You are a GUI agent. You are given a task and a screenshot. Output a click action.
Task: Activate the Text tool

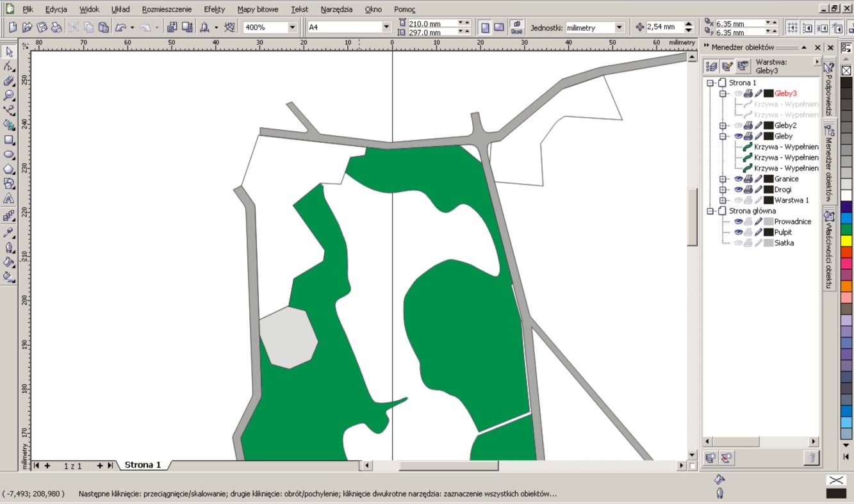[9, 199]
